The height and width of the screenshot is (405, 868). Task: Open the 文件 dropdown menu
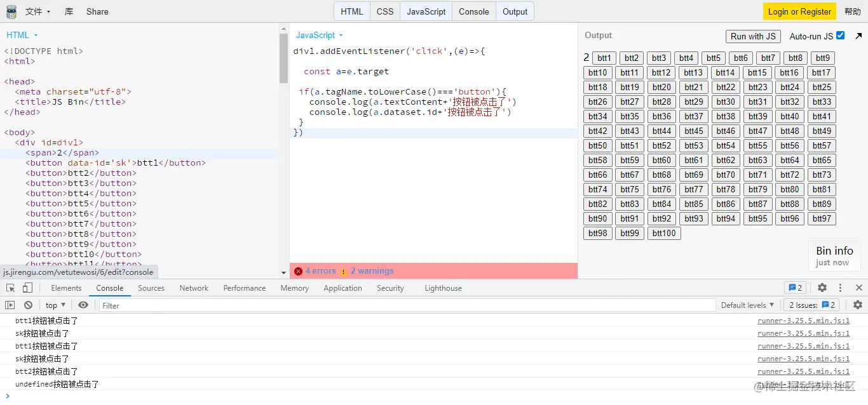pos(37,11)
